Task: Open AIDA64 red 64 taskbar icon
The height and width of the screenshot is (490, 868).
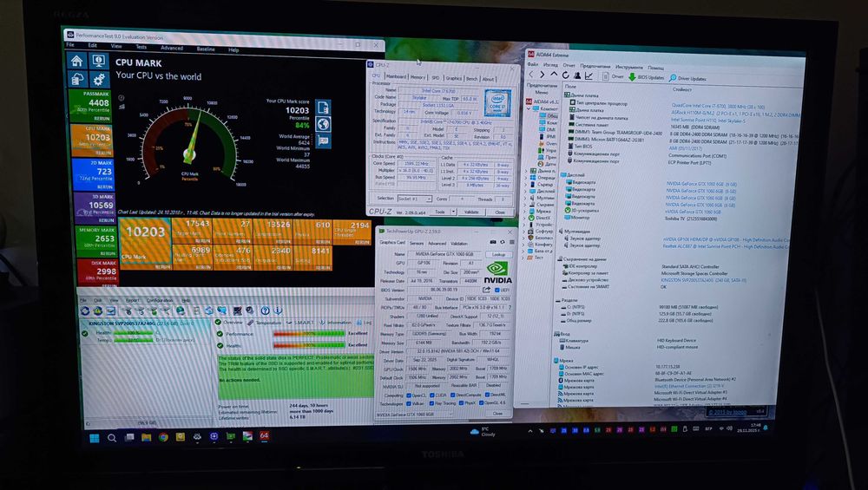Action: [x=264, y=436]
